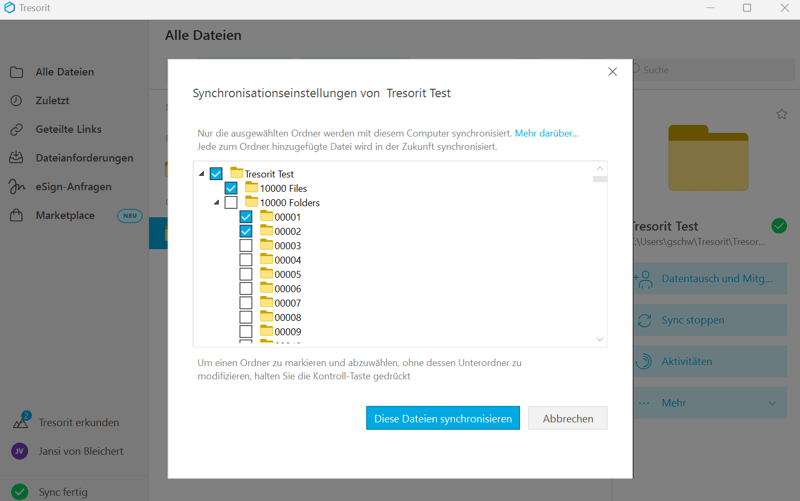Click Diese Dateien synchronisieren button
800x501 pixels.
[443, 418]
